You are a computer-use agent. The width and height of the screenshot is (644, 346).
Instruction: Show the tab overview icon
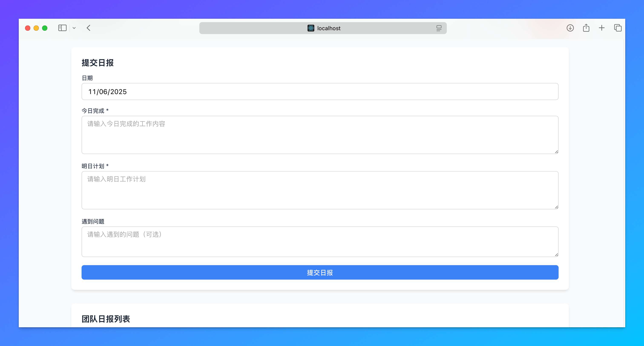pos(618,28)
